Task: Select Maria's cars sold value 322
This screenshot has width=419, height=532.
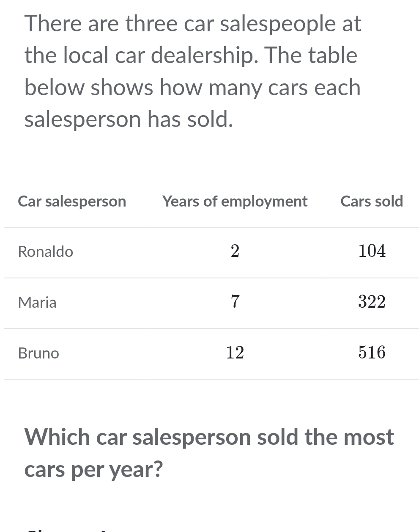Action: pyautogui.click(x=372, y=302)
